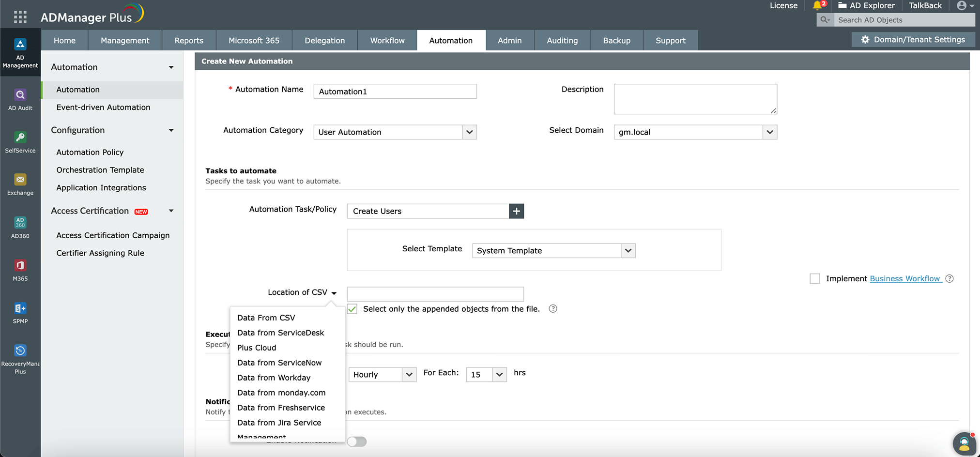Switch to the Workflow tab
980x457 pixels.
click(387, 41)
